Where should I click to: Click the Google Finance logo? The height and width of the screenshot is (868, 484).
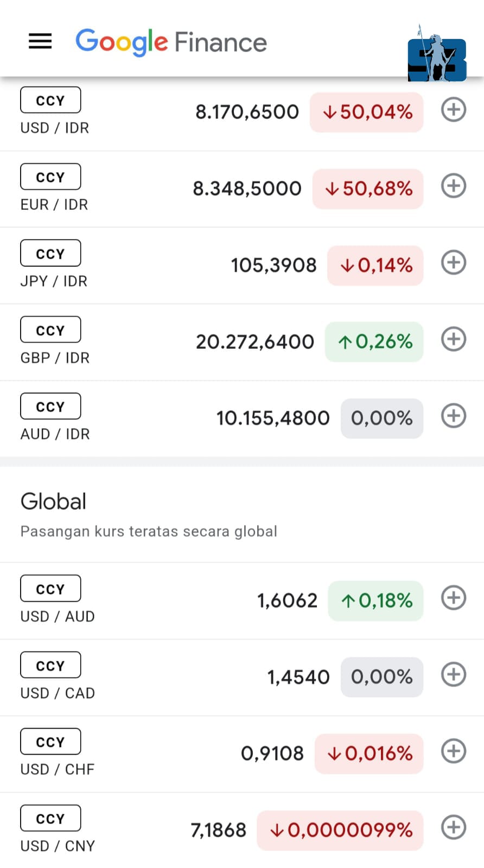pos(171,42)
